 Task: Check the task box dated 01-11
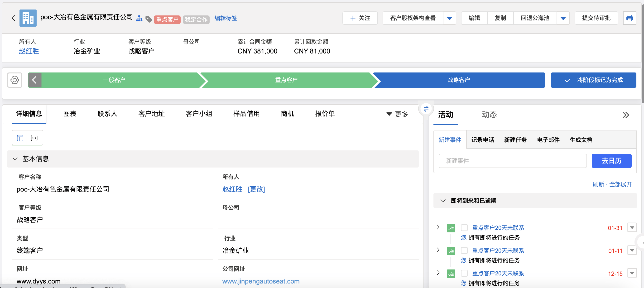(464, 250)
